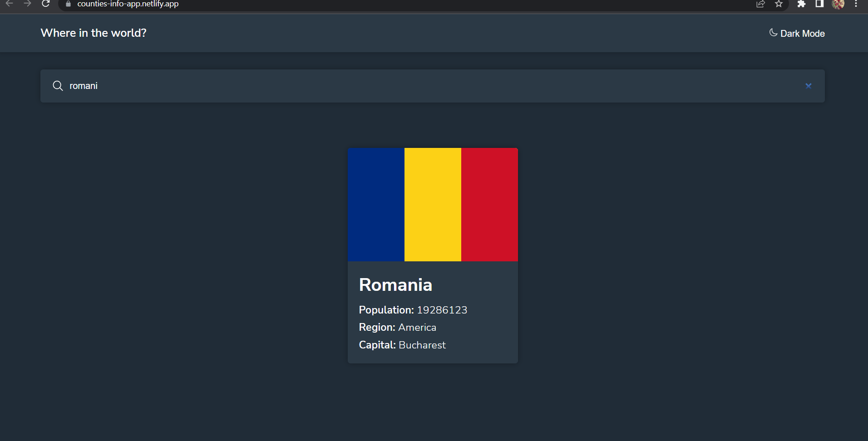This screenshot has width=868, height=441.
Task: Click the Romania heading on the card
Action: click(x=395, y=285)
